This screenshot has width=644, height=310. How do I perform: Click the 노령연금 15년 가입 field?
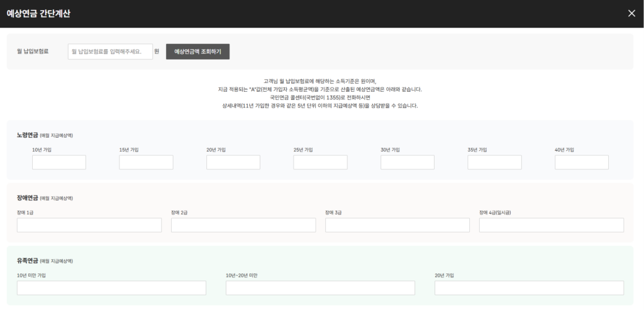(146, 162)
